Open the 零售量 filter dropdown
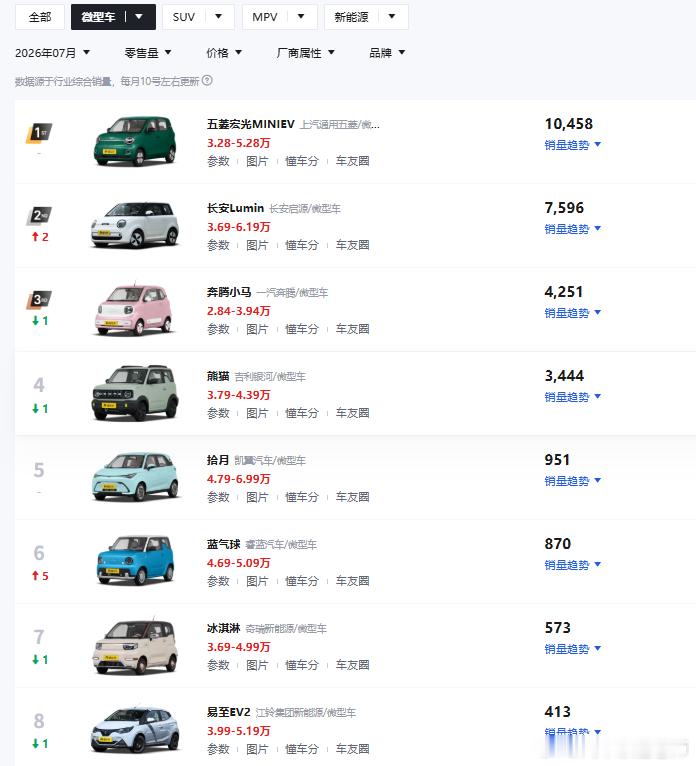Viewport: 696px width, 766px height. [x=148, y=53]
